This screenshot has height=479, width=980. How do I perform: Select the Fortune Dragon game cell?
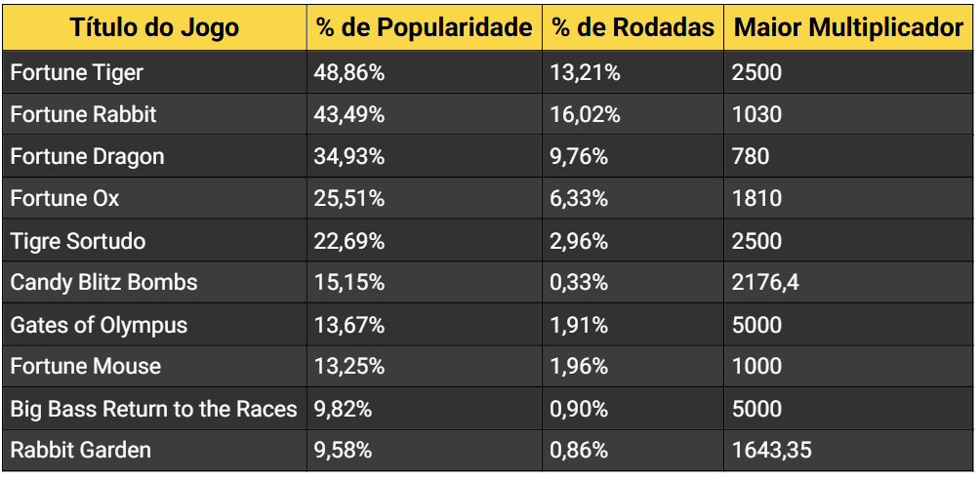click(x=87, y=157)
